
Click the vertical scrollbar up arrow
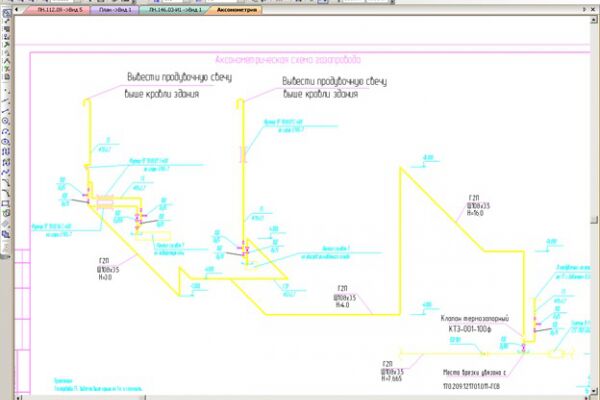click(x=594, y=19)
